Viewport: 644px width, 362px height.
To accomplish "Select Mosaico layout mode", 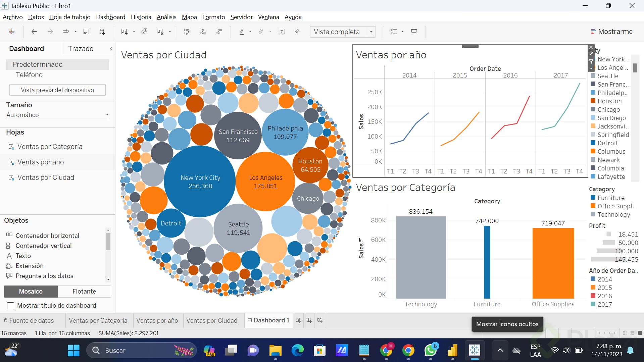I will (x=31, y=291).
